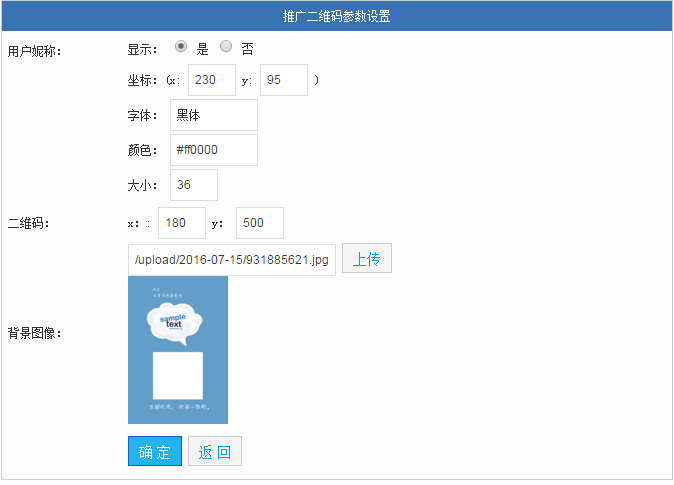
Task: Click the nickname x coordinate field showing 230
Action: (x=211, y=80)
